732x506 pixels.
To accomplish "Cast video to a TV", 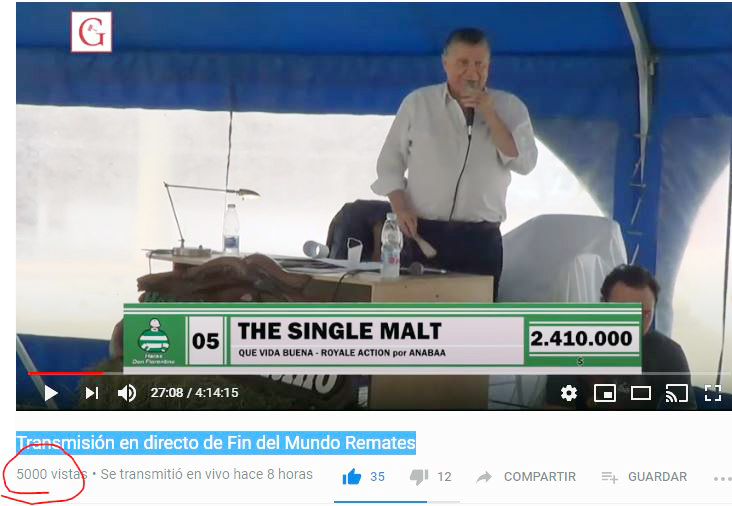I will click(676, 393).
